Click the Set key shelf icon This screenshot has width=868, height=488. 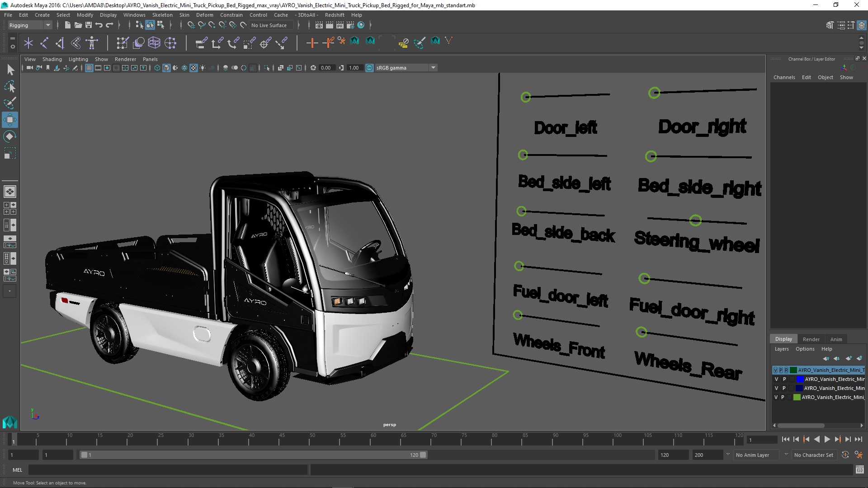[311, 43]
